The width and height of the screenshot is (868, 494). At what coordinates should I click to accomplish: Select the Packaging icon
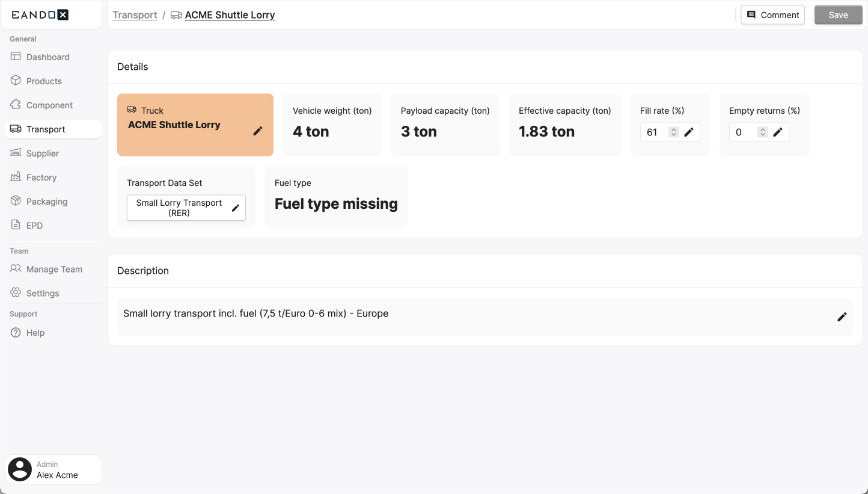pos(16,201)
